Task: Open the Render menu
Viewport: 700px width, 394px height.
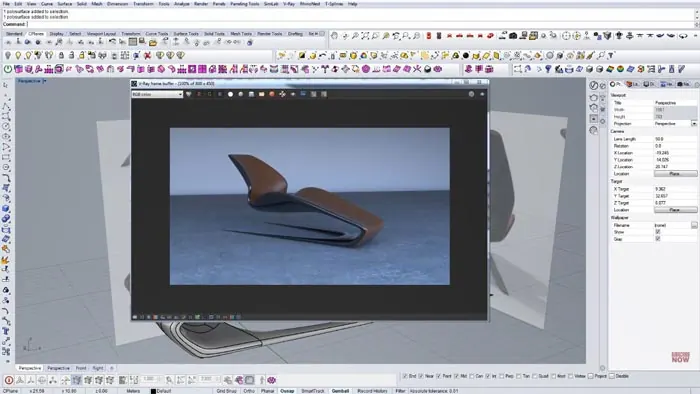Action: [201, 4]
